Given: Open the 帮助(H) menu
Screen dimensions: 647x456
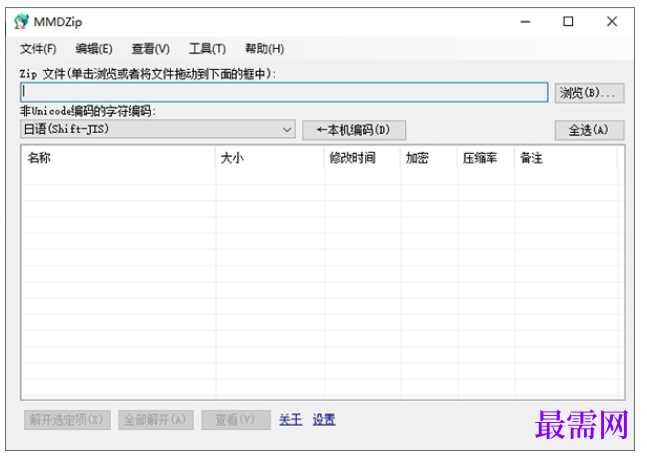Looking at the screenshot, I should coord(264,49).
